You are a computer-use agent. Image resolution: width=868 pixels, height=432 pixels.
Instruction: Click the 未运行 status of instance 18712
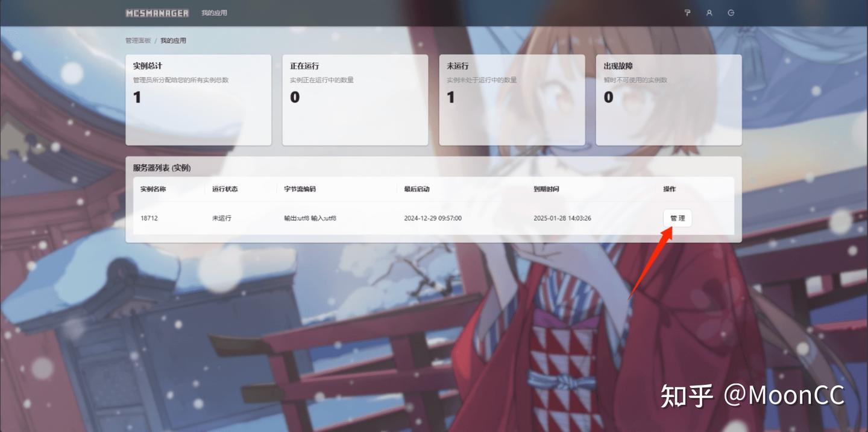[x=222, y=218]
